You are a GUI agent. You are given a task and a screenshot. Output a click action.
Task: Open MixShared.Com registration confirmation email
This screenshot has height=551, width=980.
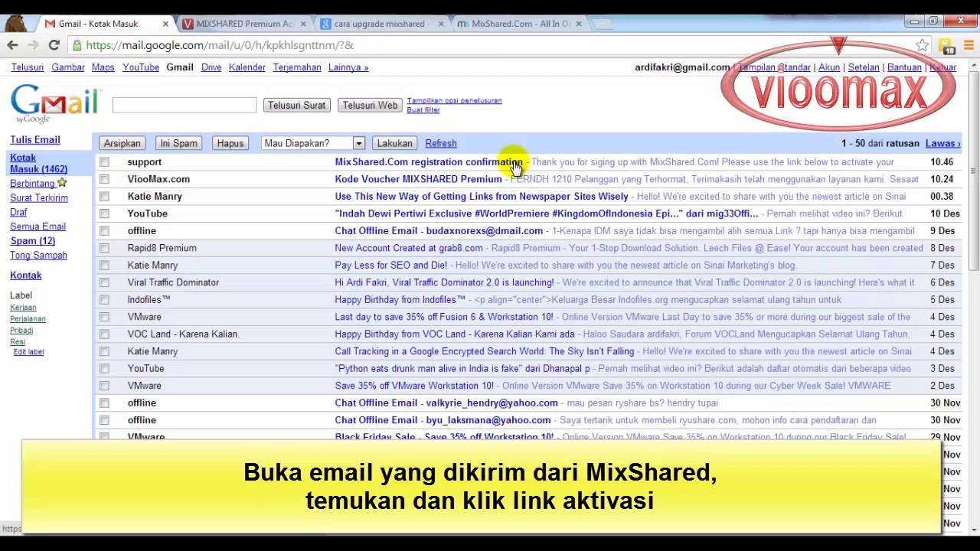pyautogui.click(x=429, y=162)
